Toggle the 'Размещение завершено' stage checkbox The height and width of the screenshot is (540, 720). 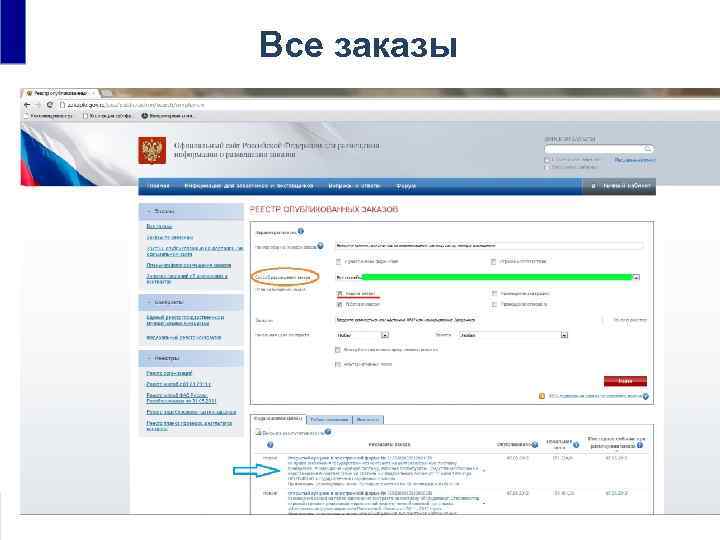495,293
